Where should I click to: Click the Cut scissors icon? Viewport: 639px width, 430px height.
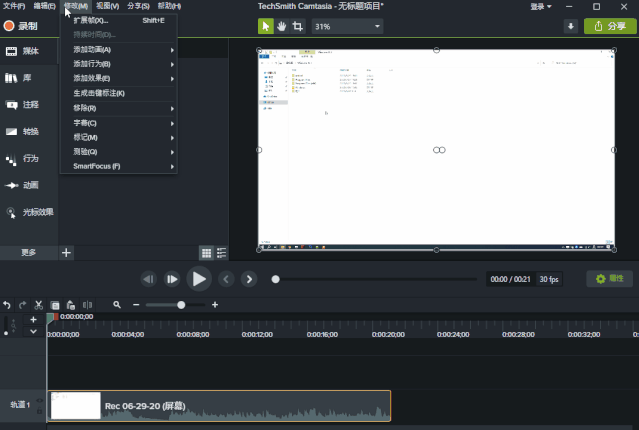39,305
